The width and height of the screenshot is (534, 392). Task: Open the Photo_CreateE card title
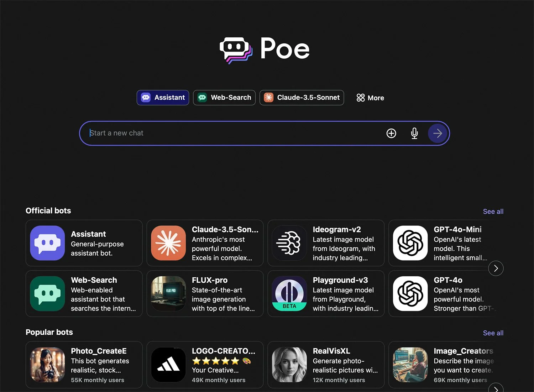(99, 351)
